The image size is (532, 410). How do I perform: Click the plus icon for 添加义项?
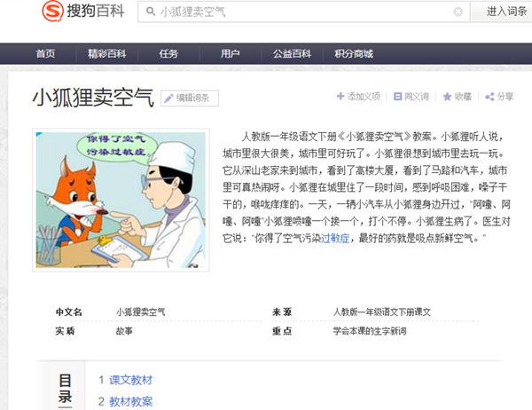pyautogui.click(x=340, y=97)
